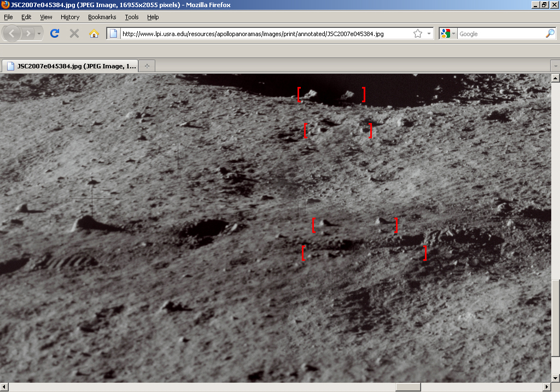Click the vertical scrollbar thumb
The image size is (560, 392).
(555, 318)
